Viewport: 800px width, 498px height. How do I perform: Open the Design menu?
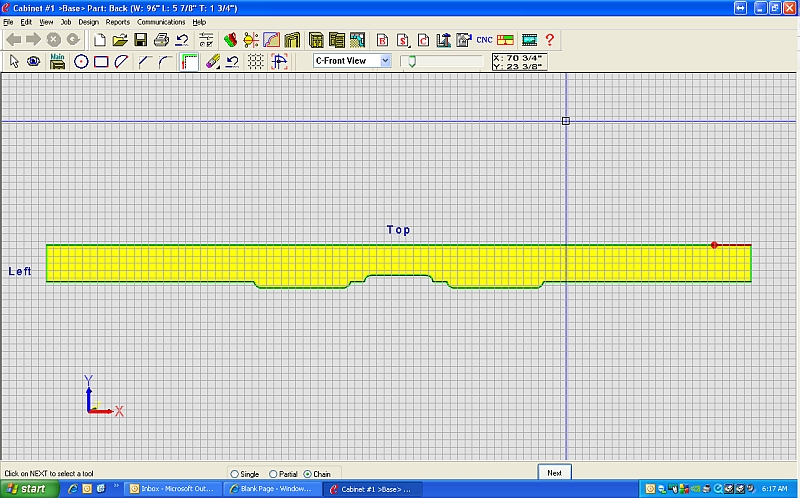(88, 21)
